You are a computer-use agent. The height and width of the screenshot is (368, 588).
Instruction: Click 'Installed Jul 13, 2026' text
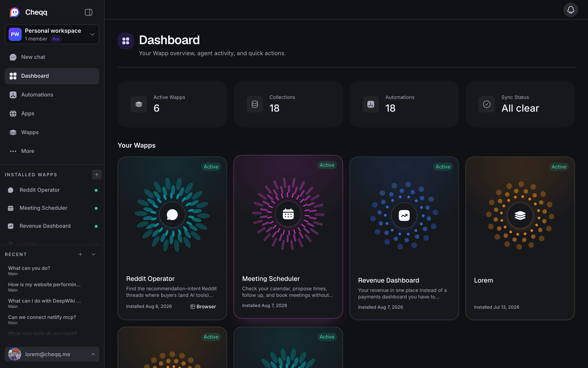click(x=497, y=307)
